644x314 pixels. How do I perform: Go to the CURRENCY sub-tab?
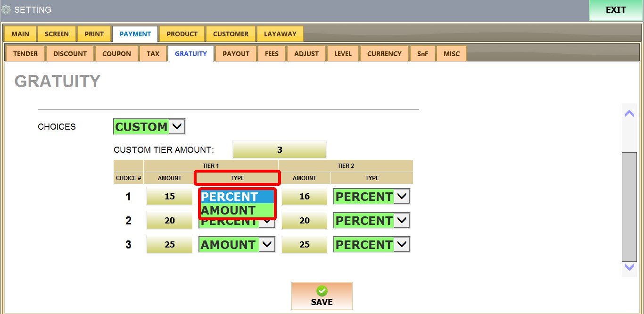384,54
